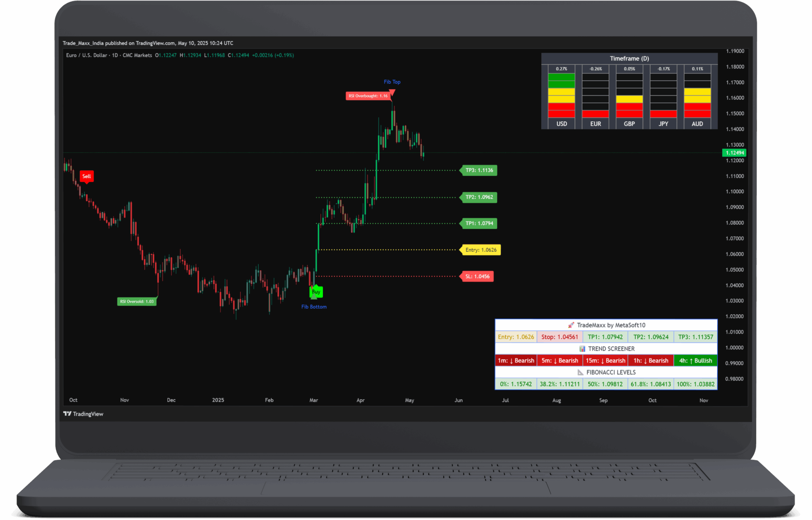The image size is (812, 520).
Task: Select the TP3: 1.1136 price tag
Action: point(479,170)
